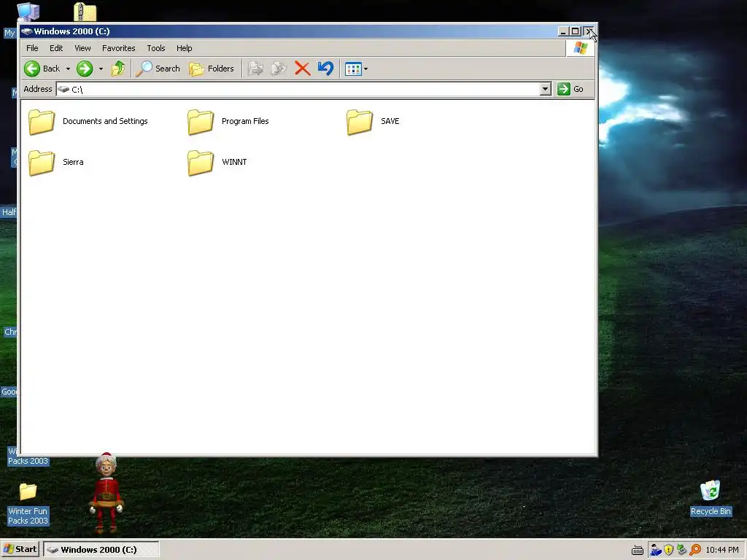Open the Forward history dropdown arrow

101,69
